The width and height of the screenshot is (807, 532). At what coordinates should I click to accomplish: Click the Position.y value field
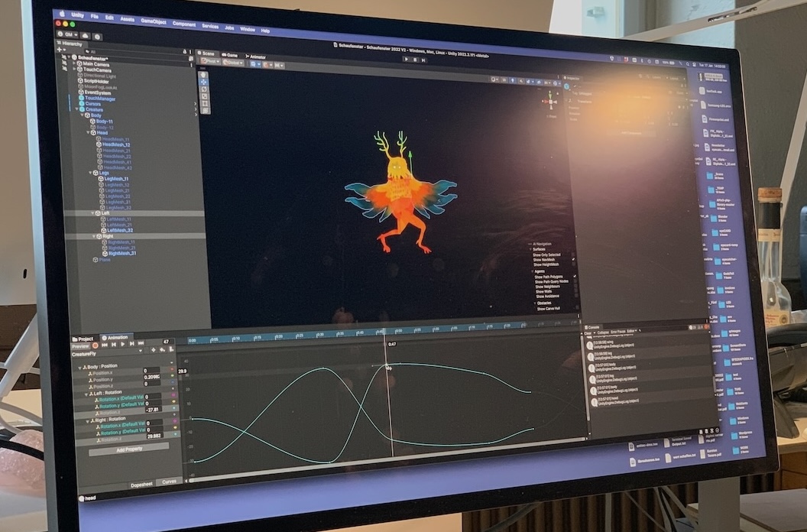pos(152,377)
